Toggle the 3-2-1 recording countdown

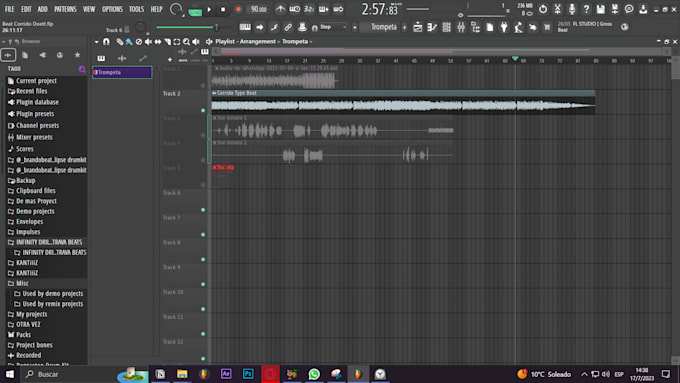coord(309,9)
